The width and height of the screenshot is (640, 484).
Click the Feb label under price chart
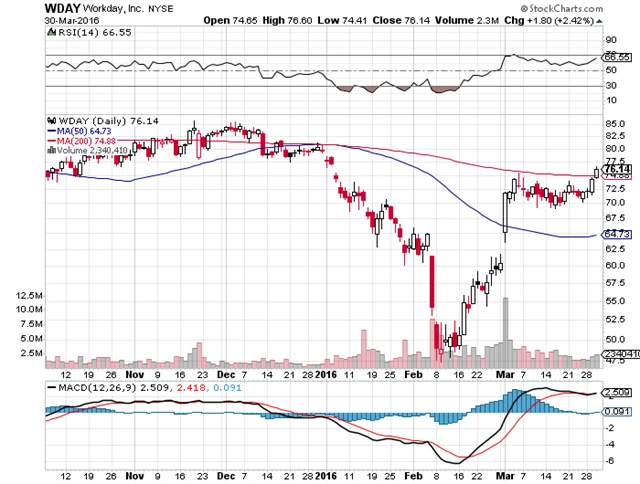[x=413, y=375]
